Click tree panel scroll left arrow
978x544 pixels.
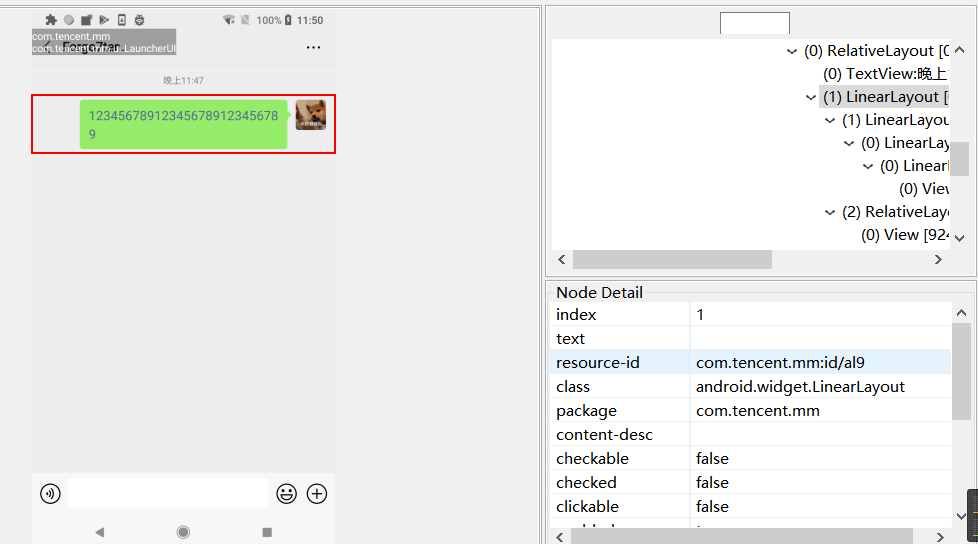[562, 260]
